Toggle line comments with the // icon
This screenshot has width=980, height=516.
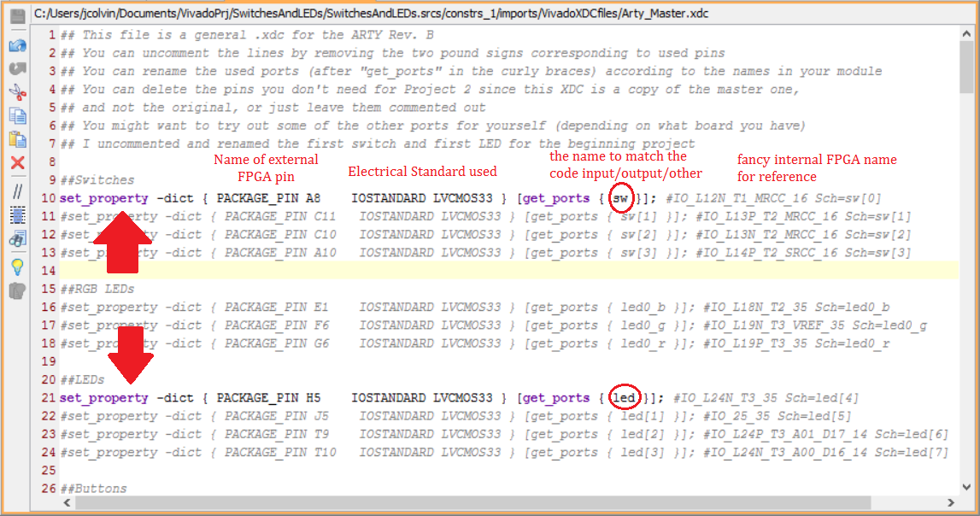[17, 191]
